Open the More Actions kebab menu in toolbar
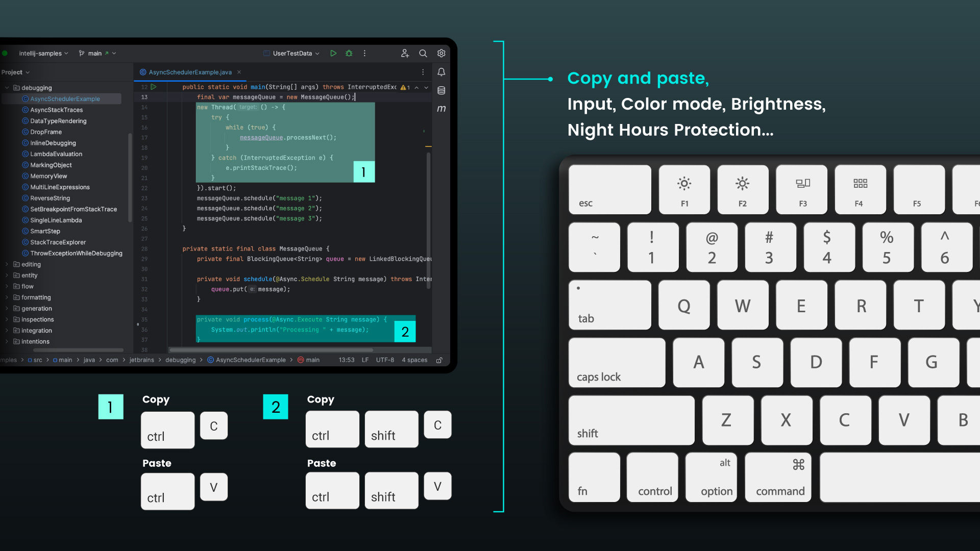 coord(365,53)
